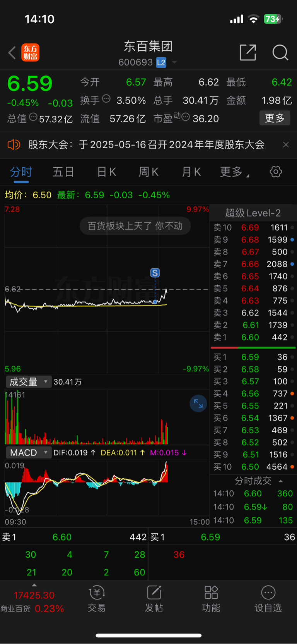Image resolution: width=297 pixels, height=644 pixels.
Task: Tap the 设自选 watchlist icon
Action: point(268,599)
